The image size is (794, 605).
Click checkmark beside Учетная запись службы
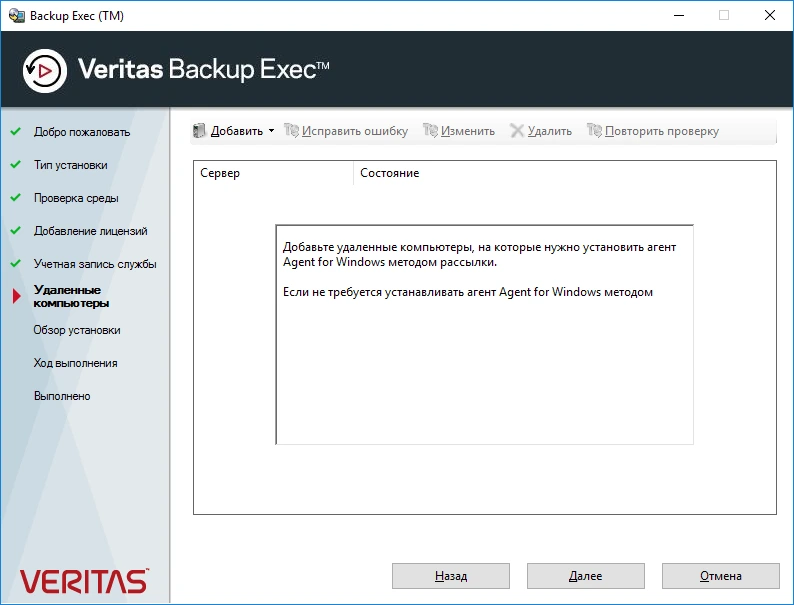16,263
